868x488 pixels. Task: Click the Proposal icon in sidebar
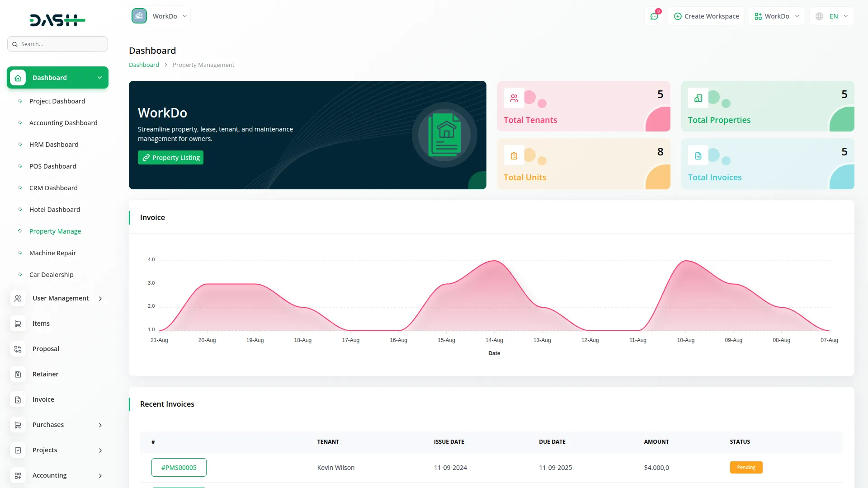[x=18, y=349]
